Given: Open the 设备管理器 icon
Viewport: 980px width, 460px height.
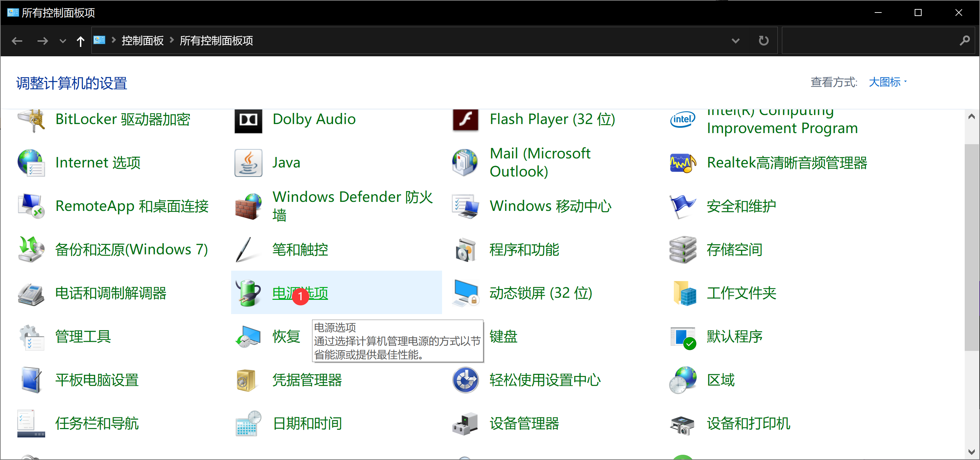Looking at the screenshot, I should pyautogui.click(x=465, y=424).
